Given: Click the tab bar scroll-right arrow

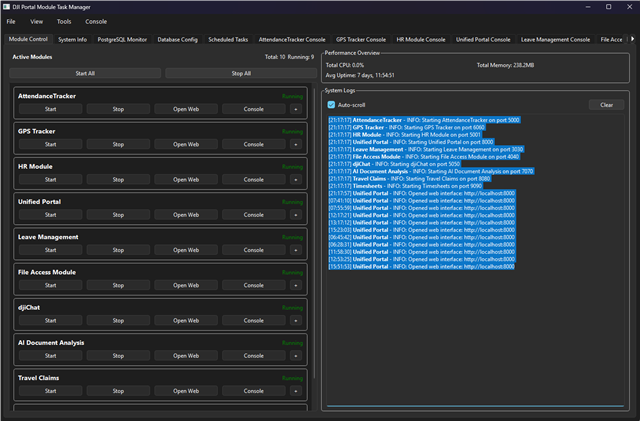Looking at the screenshot, I should click(x=632, y=39).
